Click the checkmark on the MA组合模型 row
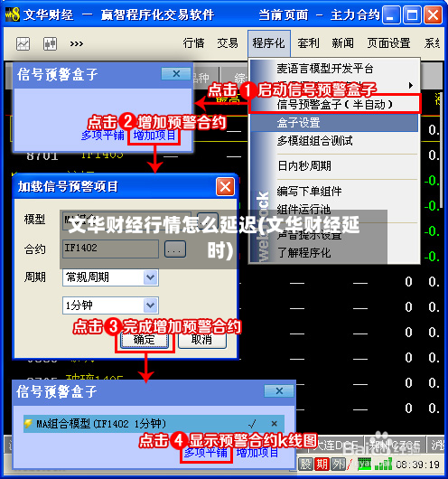This screenshot has height=479, width=448. [252, 424]
